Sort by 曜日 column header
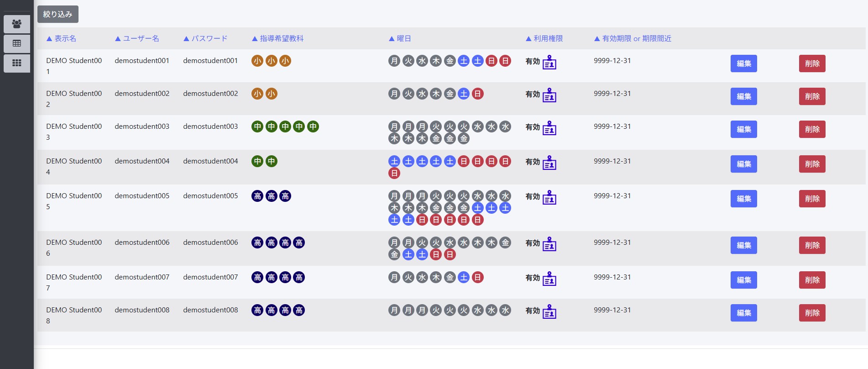Viewport: 868px width, 369px height. pyautogui.click(x=400, y=38)
